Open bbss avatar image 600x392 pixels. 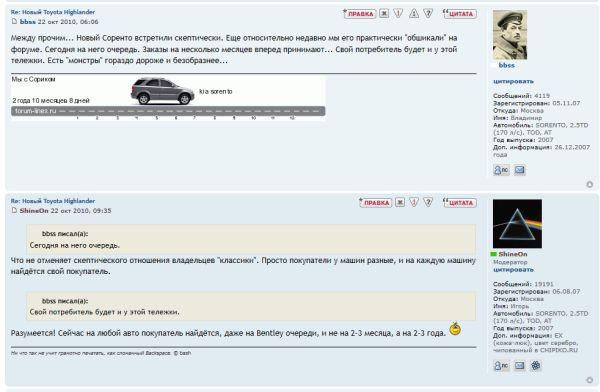tap(510, 35)
